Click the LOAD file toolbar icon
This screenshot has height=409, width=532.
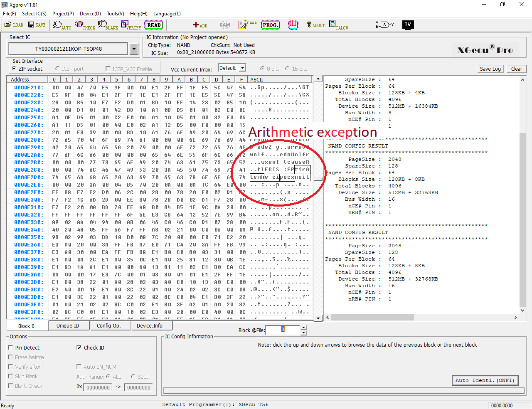14,25
